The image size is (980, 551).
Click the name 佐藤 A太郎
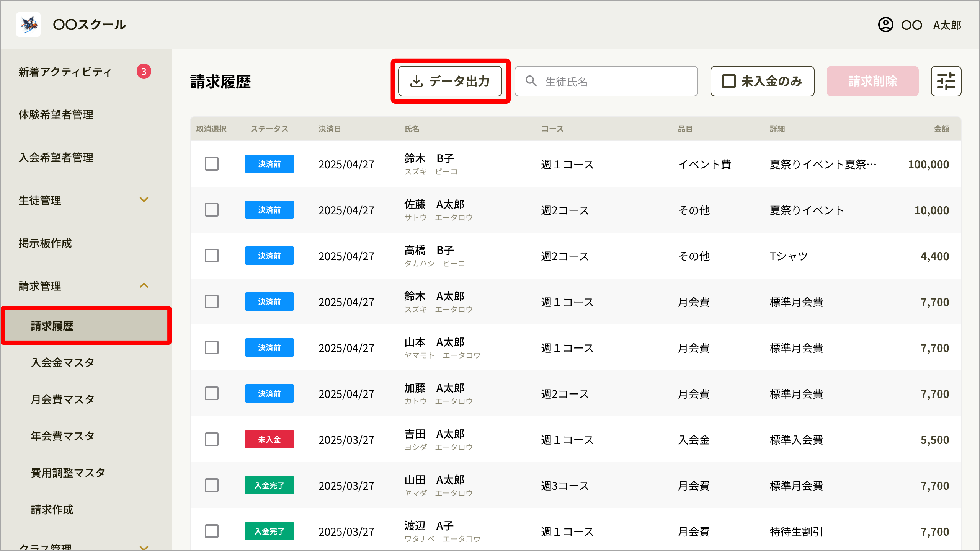click(x=434, y=204)
